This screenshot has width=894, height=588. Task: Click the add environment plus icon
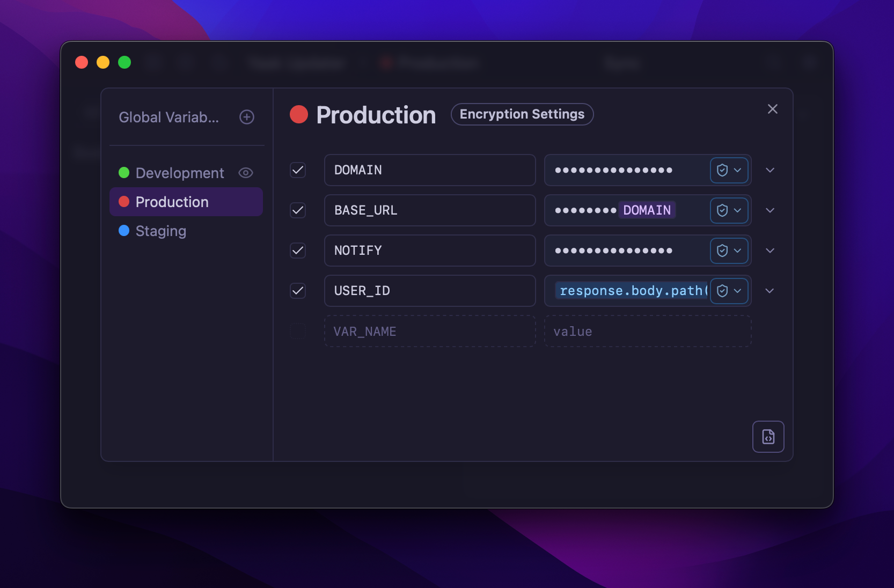[247, 117]
